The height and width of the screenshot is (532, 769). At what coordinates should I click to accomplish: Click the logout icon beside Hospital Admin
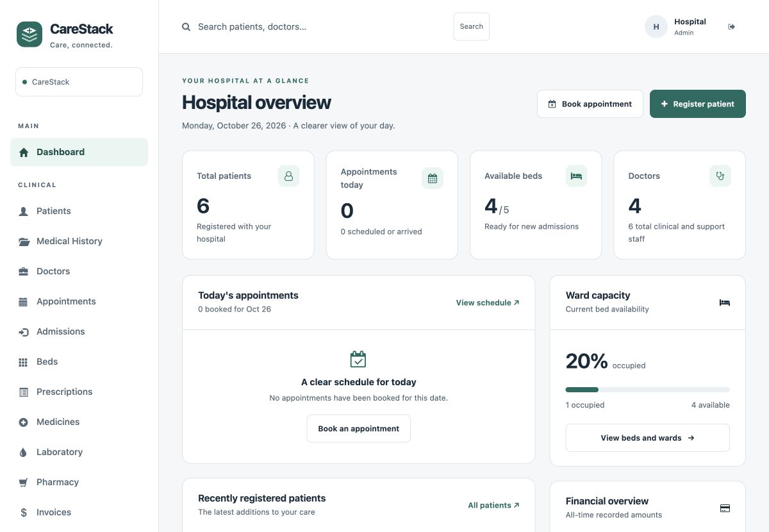point(732,27)
